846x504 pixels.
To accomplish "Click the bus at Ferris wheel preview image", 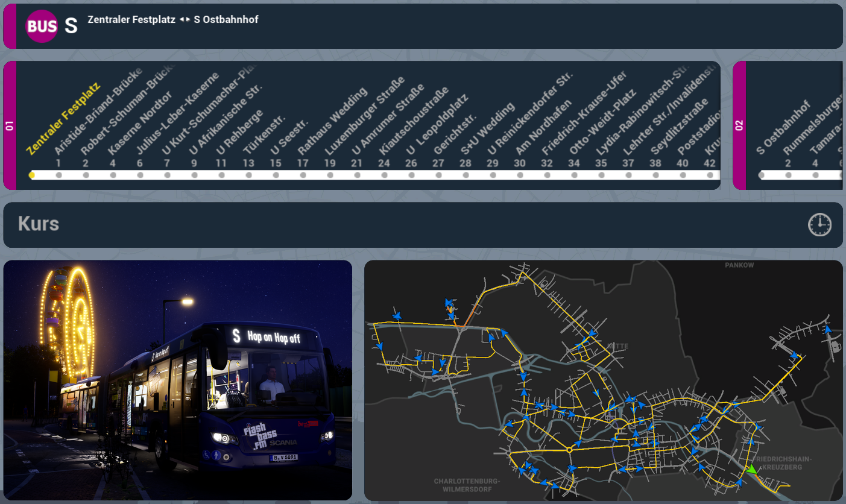I will point(177,380).
